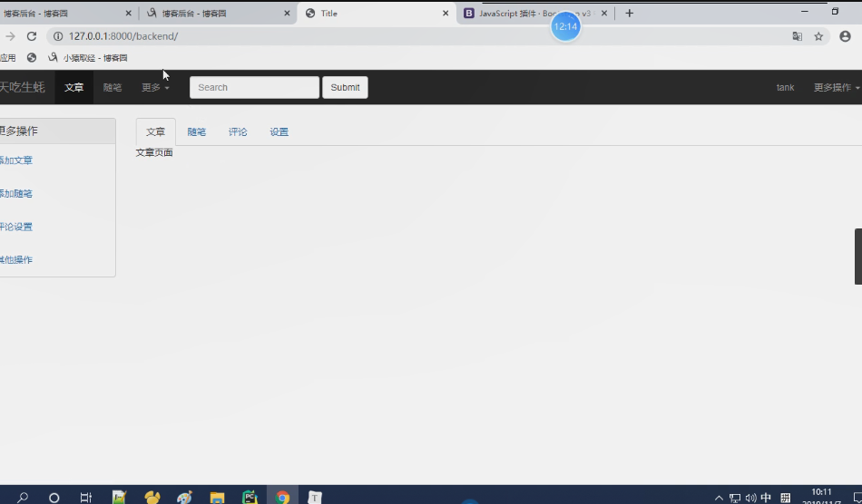Show hidden system tray icons arrow
862x504 pixels.
pyautogui.click(x=719, y=498)
